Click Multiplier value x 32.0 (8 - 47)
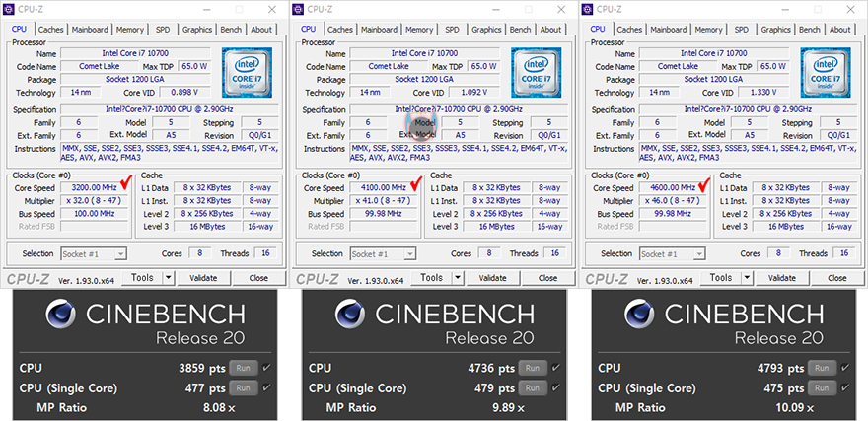Screen dimensions: 868x421 coord(94,201)
